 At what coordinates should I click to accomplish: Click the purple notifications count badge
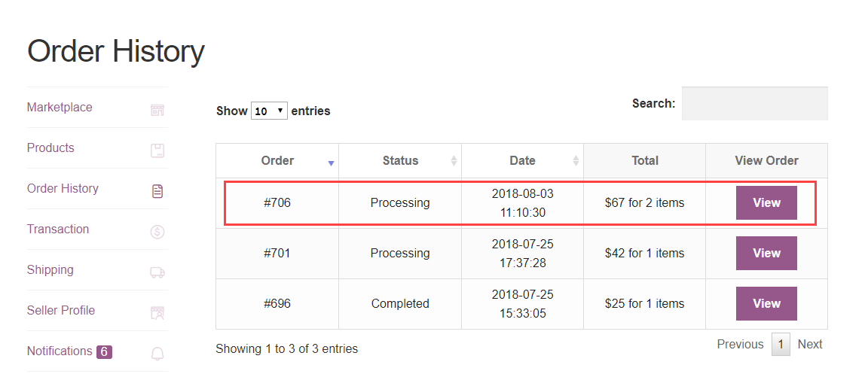104,351
